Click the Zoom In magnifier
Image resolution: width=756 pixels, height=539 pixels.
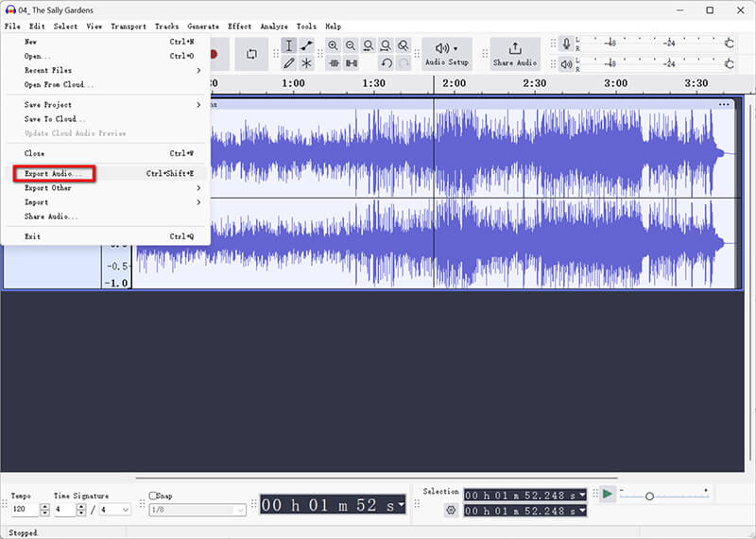pos(333,45)
